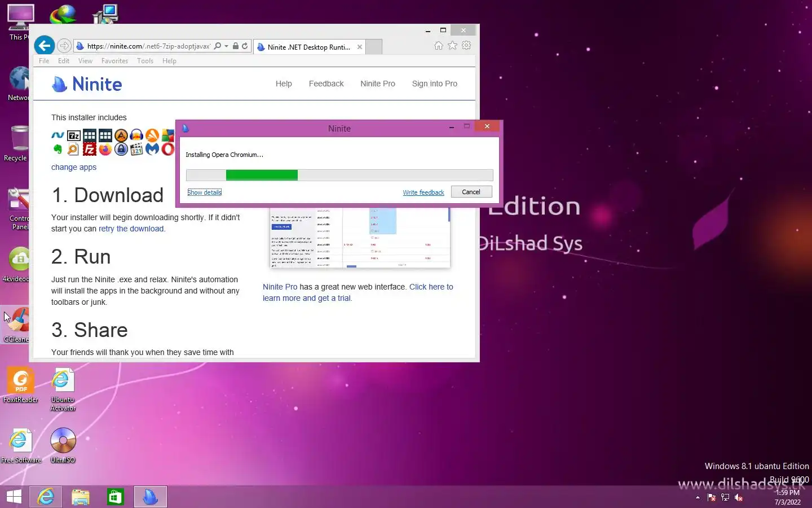Click the AIMP icon in installer list
812x508 pixels.
(x=121, y=135)
